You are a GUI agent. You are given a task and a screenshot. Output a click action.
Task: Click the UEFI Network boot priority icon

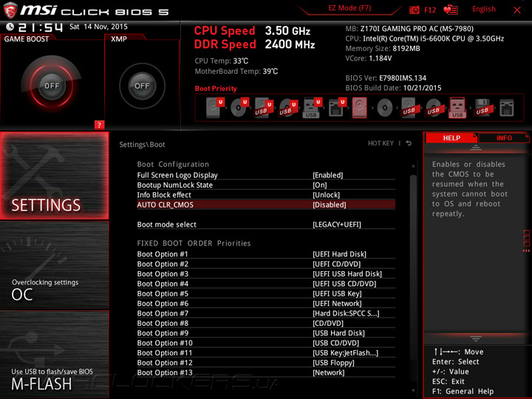coord(337,108)
